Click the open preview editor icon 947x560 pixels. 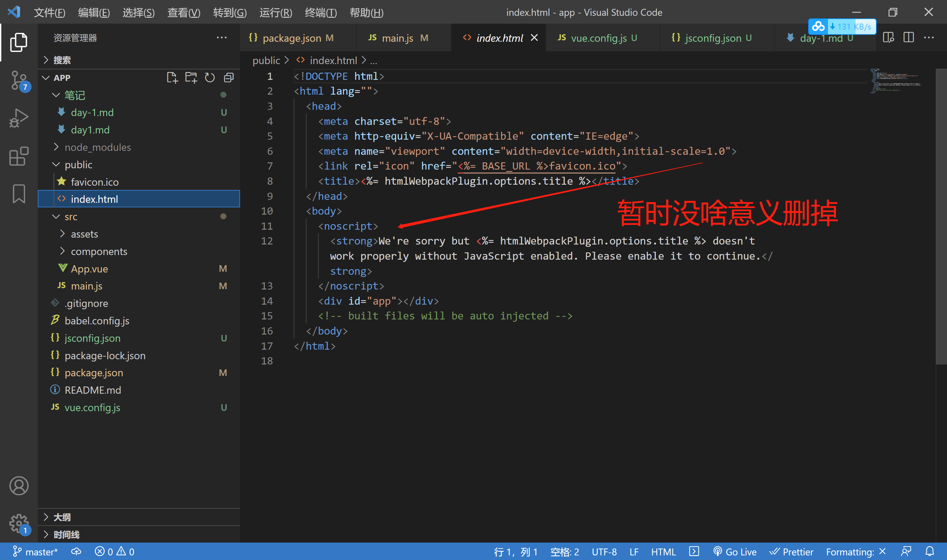click(888, 38)
